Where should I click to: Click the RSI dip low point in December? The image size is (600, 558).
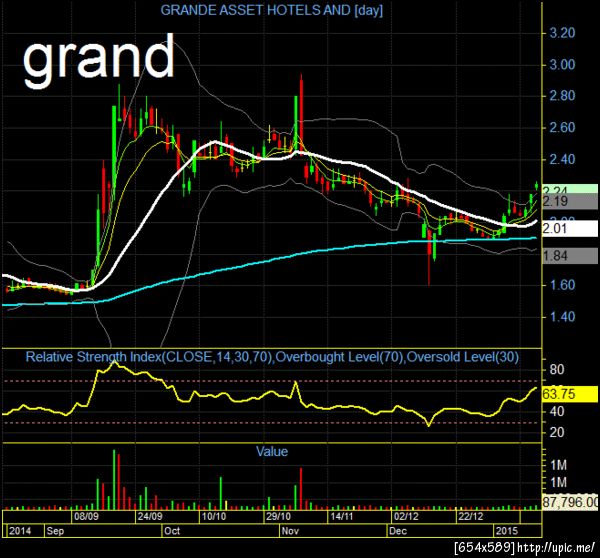(429, 425)
